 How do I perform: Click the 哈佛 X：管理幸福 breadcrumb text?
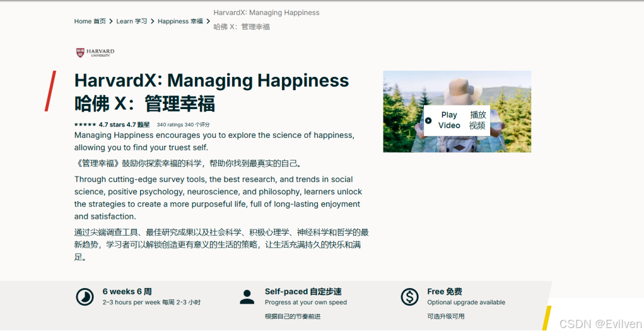241,27
